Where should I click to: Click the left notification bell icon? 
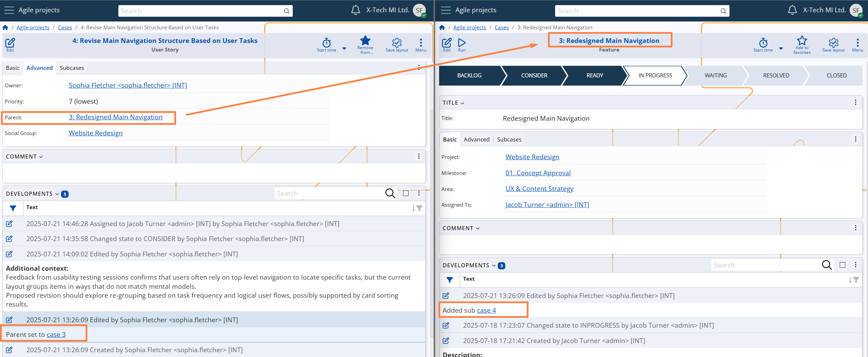pyautogui.click(x=355, y=10)
